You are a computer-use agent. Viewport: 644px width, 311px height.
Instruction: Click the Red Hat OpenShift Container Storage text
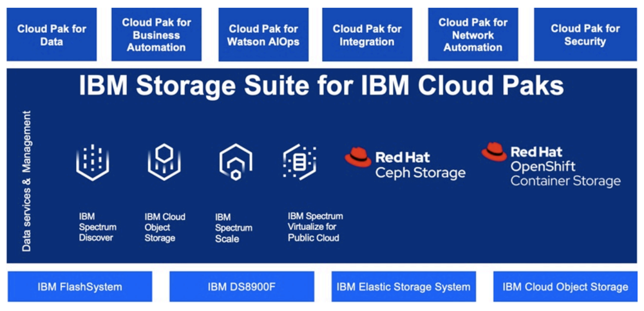coord(565,166)
